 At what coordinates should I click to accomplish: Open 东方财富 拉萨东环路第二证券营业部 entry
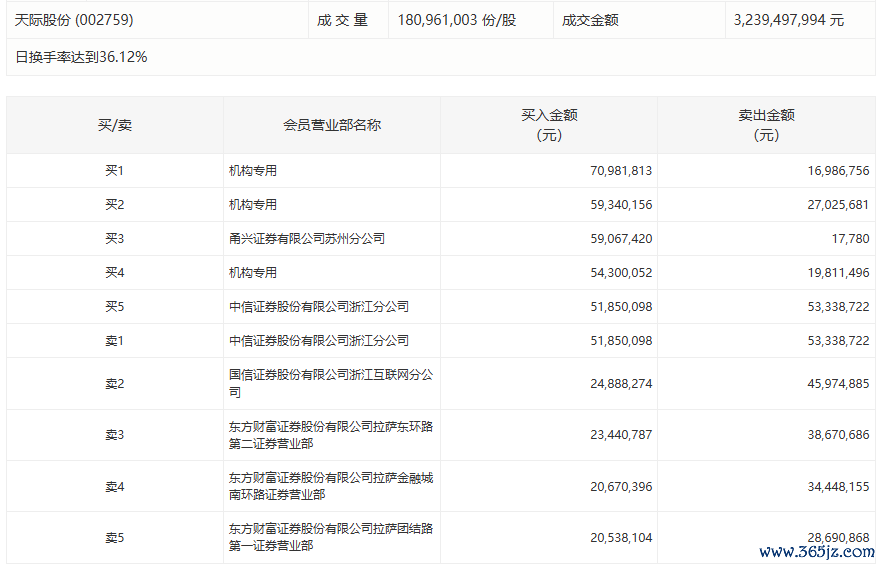[x=331, y=435]
